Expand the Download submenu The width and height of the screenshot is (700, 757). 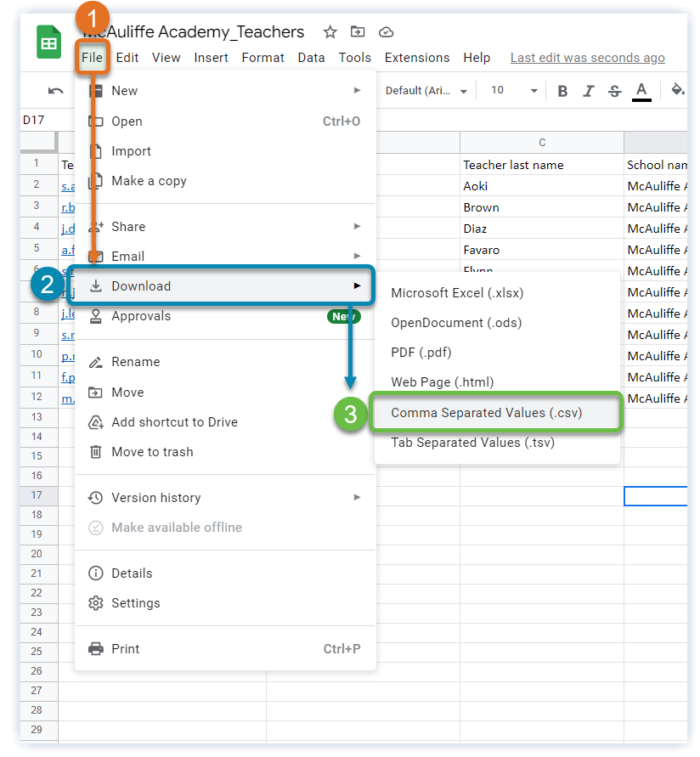point(225,286)
